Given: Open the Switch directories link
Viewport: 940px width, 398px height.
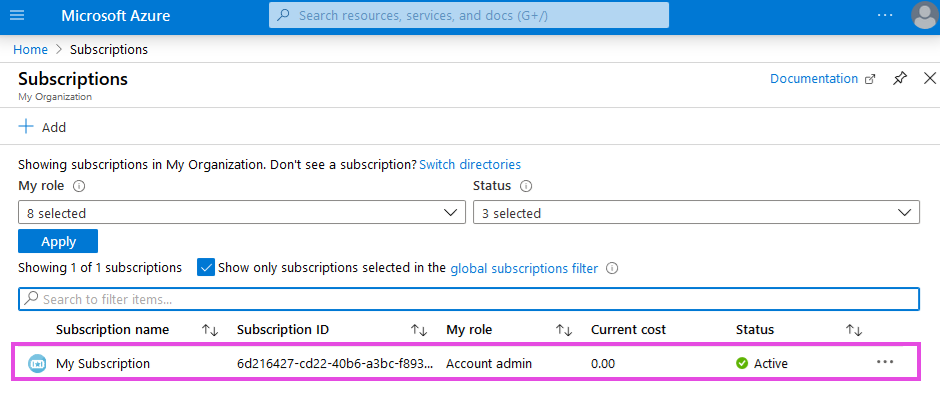Looking at the screenshot, I should (x=470, y=164).
